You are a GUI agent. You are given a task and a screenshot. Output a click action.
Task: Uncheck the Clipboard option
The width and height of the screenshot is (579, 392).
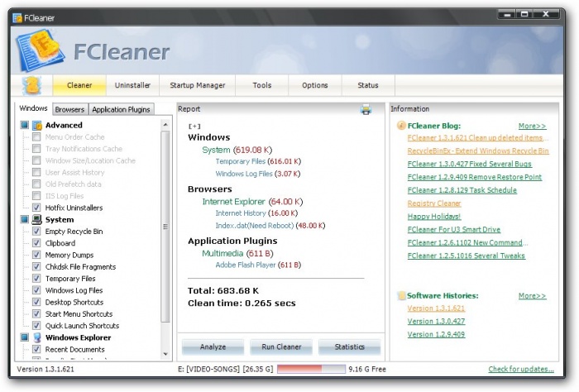36,243
